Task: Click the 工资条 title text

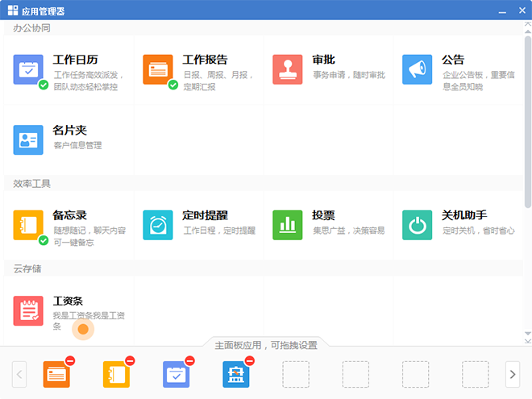Action: [x=68, y=301]
